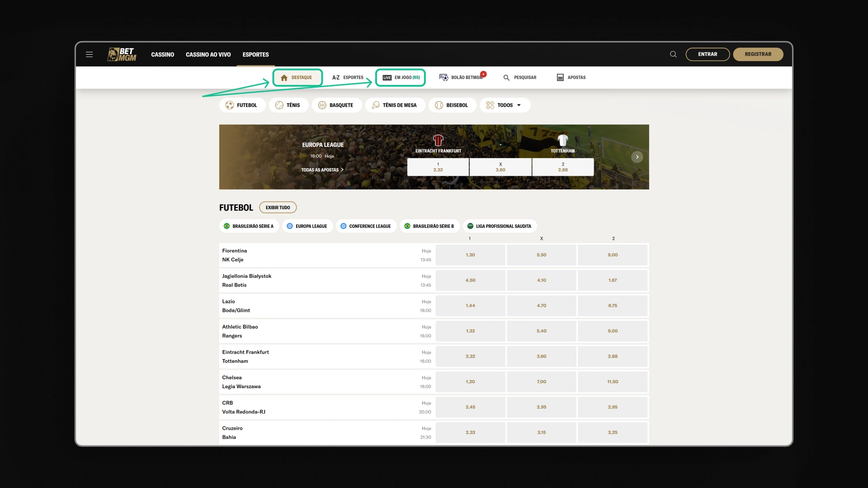The width and height of the screenshot is (868, 488).
Task: Select banner draw odds X 3.60
Action: pyautogui.click(x=500, y=167)
